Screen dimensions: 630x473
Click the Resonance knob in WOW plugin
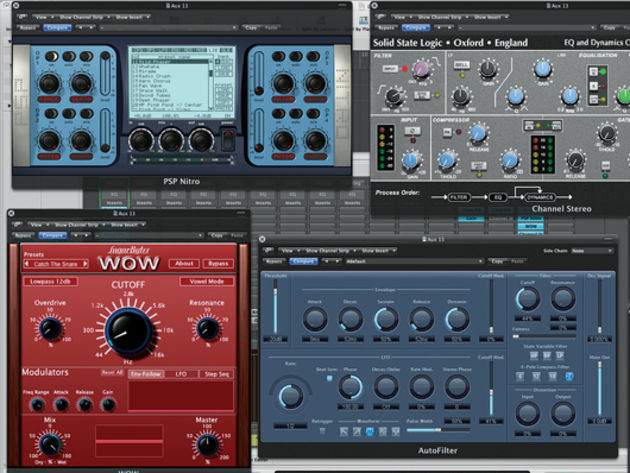coord(208,328)
